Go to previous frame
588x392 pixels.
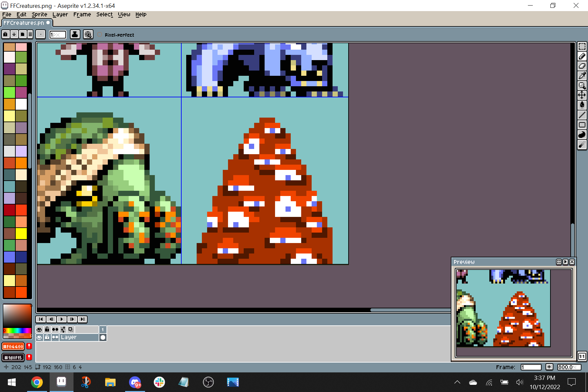coord(51,319)
